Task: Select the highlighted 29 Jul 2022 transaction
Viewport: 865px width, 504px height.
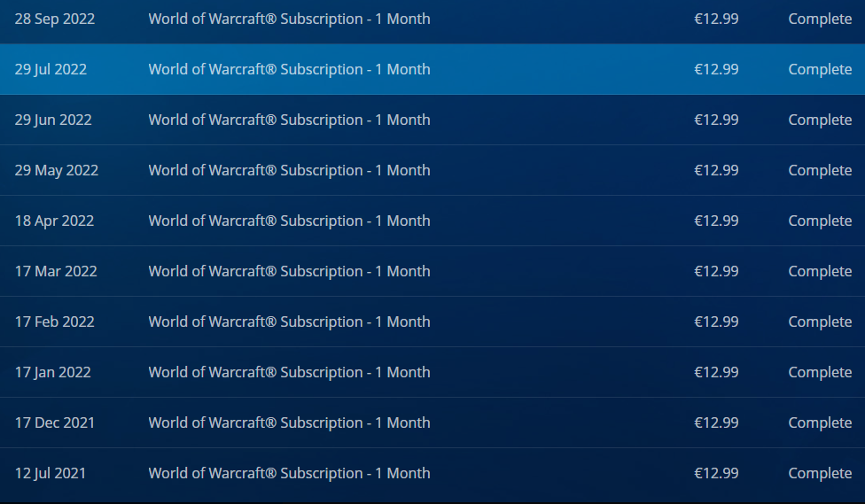Action: point(432,69)
